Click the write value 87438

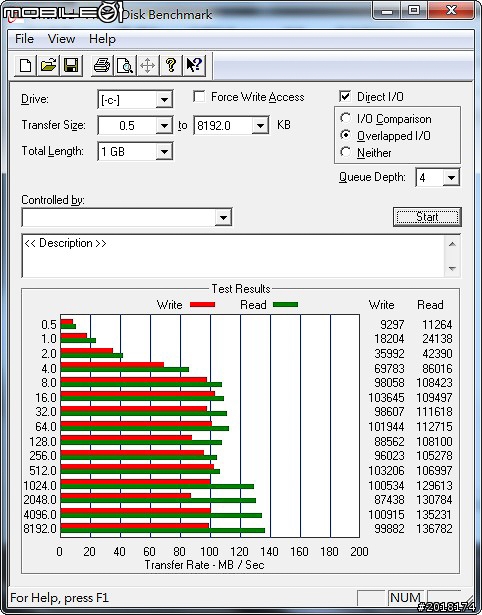[389, 500]
